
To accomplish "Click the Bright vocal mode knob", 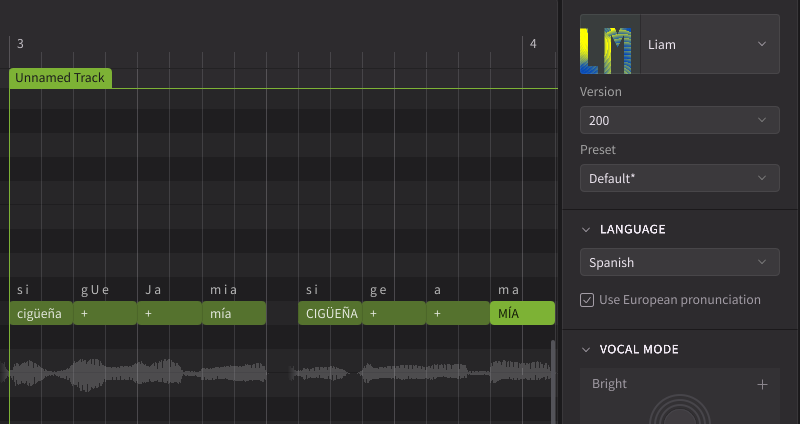I will 680,412.
